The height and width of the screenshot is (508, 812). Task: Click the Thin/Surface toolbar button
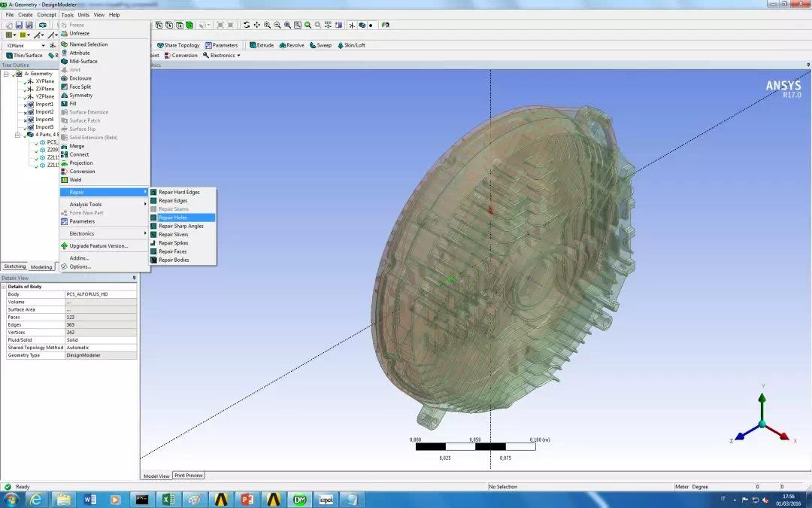coord(24,56)
